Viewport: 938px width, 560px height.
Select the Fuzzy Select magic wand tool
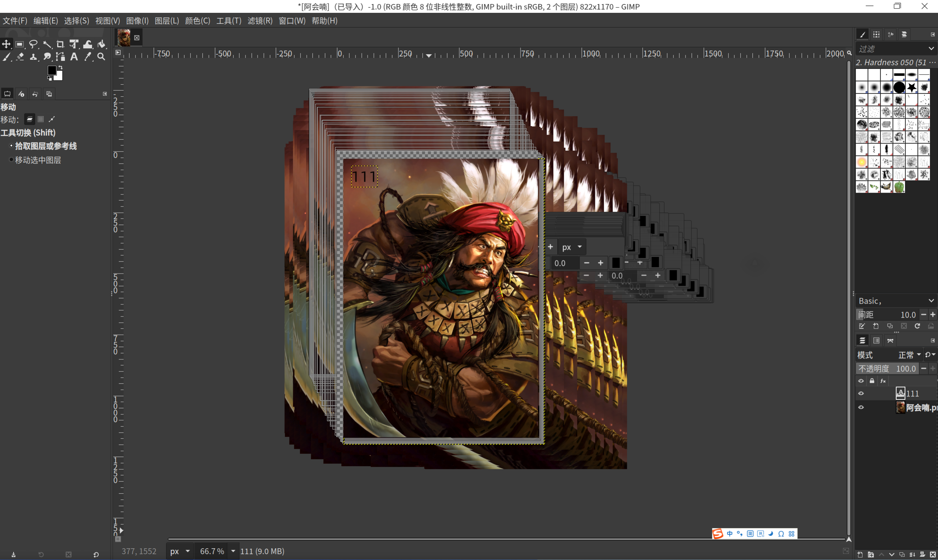pyautogui.click(x=47, y=44)
